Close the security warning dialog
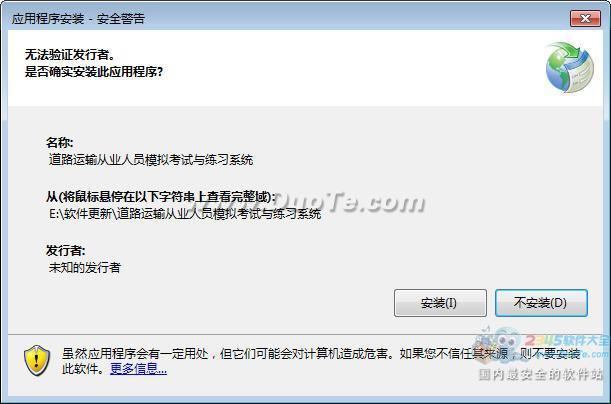The image size is (611, 404). tap(585, 18)
